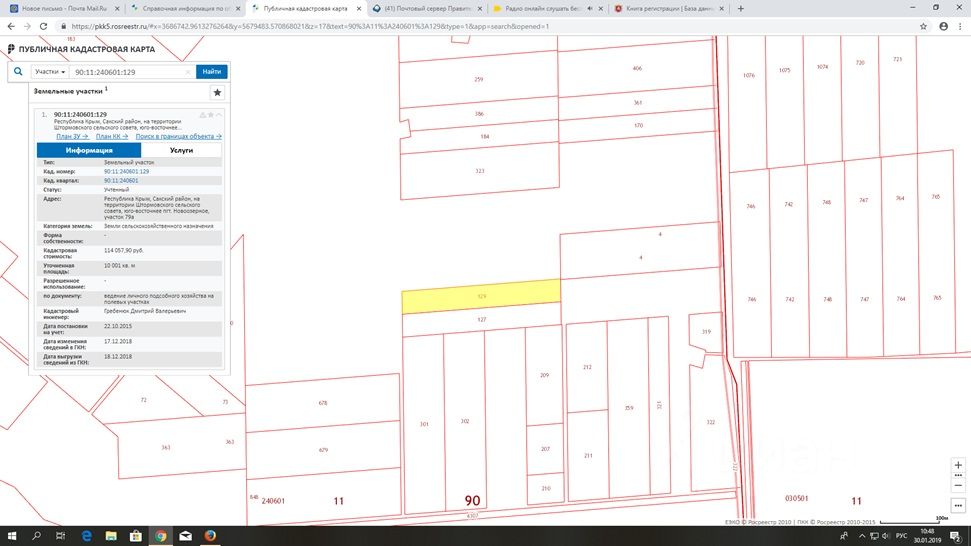Image resolution: width=971 pixels, height=546 pixels.
Task: Launch Microsoft Edge from the taskbar
Action: 87,536
